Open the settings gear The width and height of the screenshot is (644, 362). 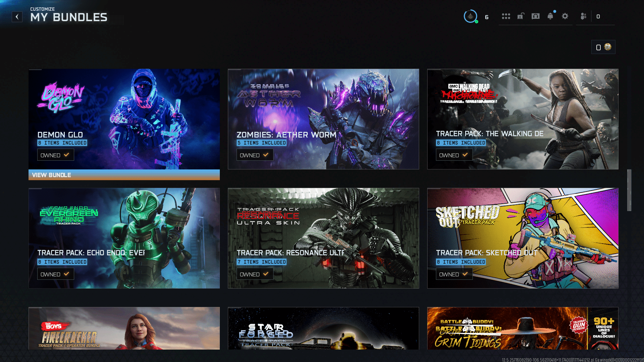565,16
